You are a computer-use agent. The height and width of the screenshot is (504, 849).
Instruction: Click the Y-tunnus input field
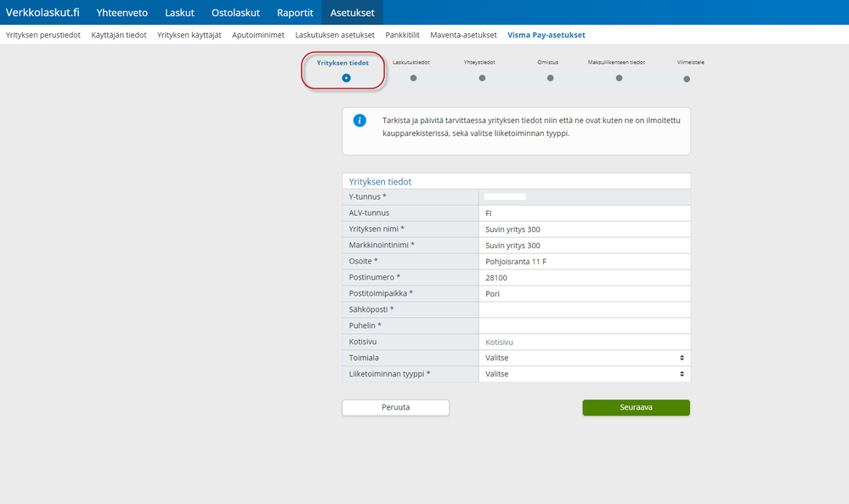[x=585, y=197]
